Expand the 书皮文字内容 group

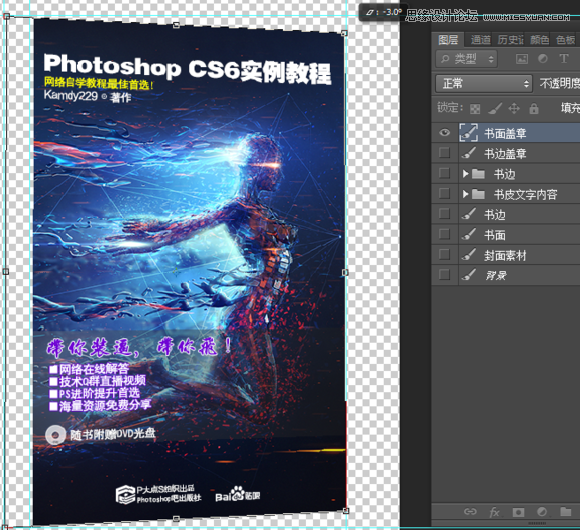465,194
